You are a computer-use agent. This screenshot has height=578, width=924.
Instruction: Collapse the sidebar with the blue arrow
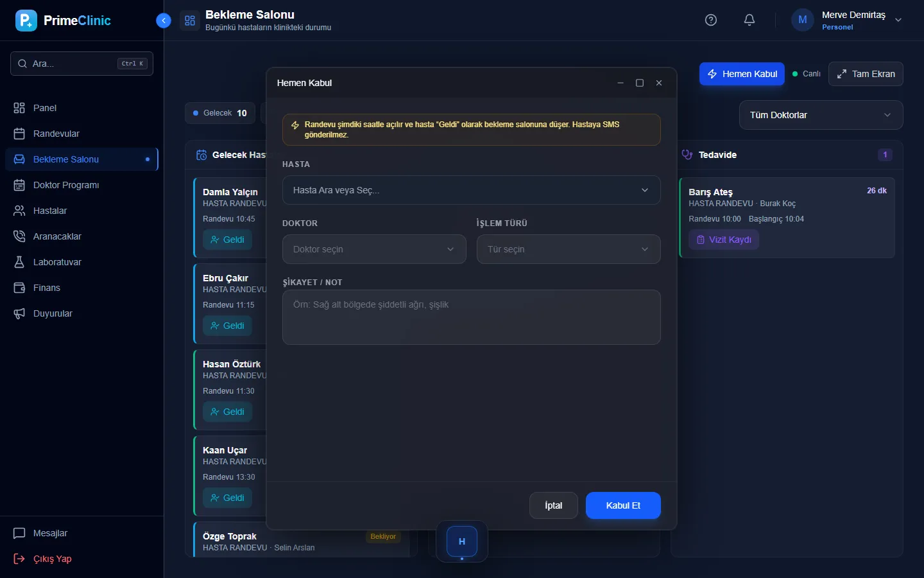pyautogui.click(x=164, y=21)
